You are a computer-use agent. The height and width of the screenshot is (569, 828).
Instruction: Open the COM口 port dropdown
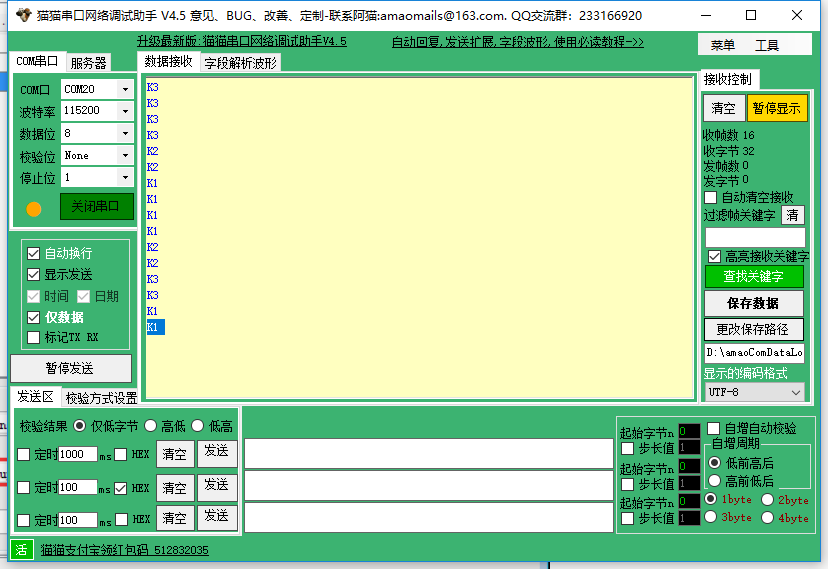click(125, 89)
